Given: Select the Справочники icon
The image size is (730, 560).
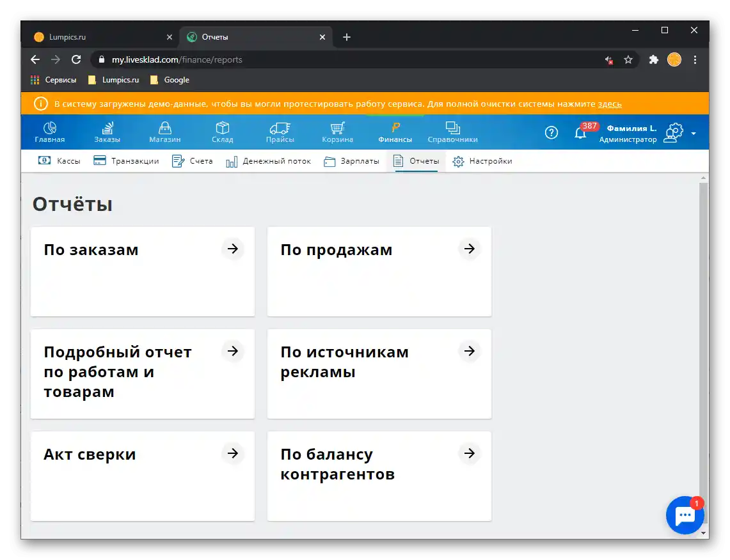Looking at the screenshot, I should click(453, 127).
